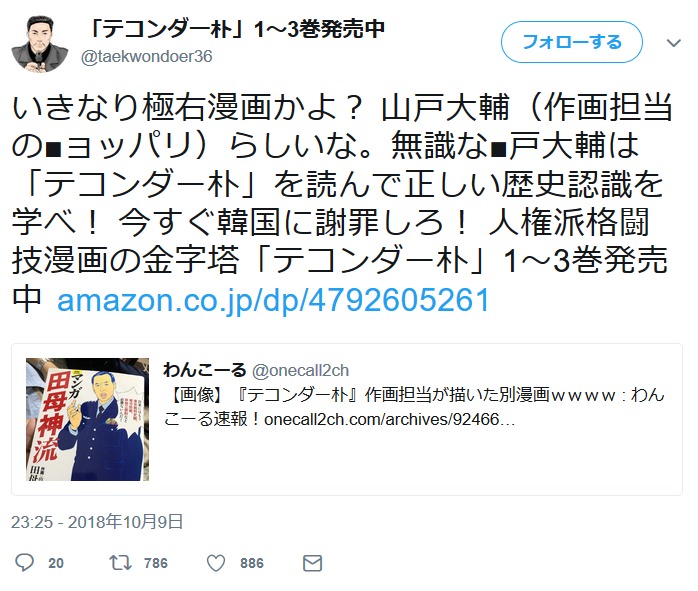This screenshot has width=698, height=591.
Task: Click the retweet arrows icon
Action: tap(121, 563)
